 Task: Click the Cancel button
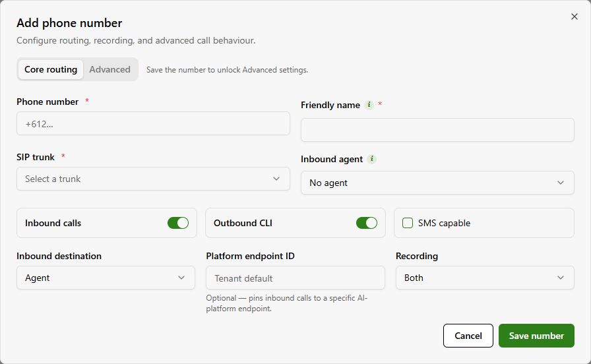pos(468,336)
